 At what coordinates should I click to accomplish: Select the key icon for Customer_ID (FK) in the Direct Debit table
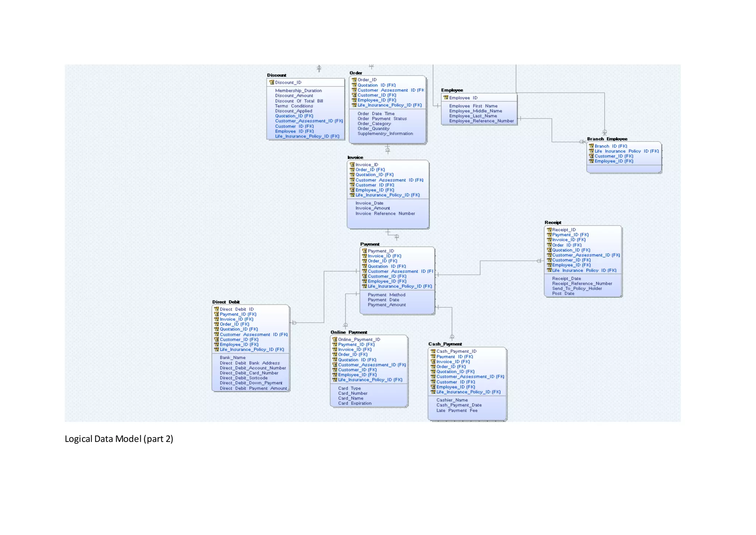[217, 339]
